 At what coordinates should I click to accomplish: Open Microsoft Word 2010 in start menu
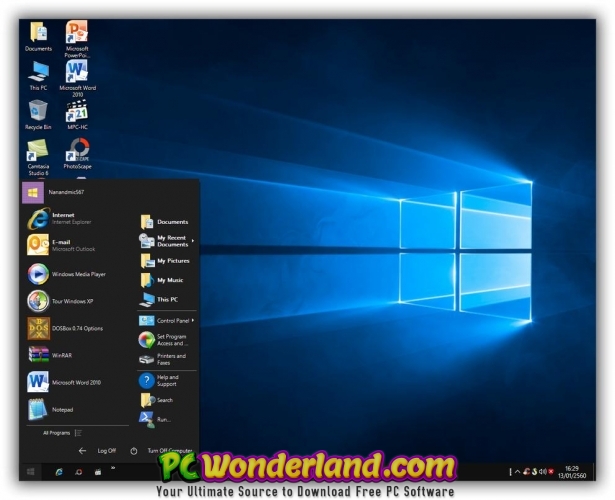coord(64,382)
